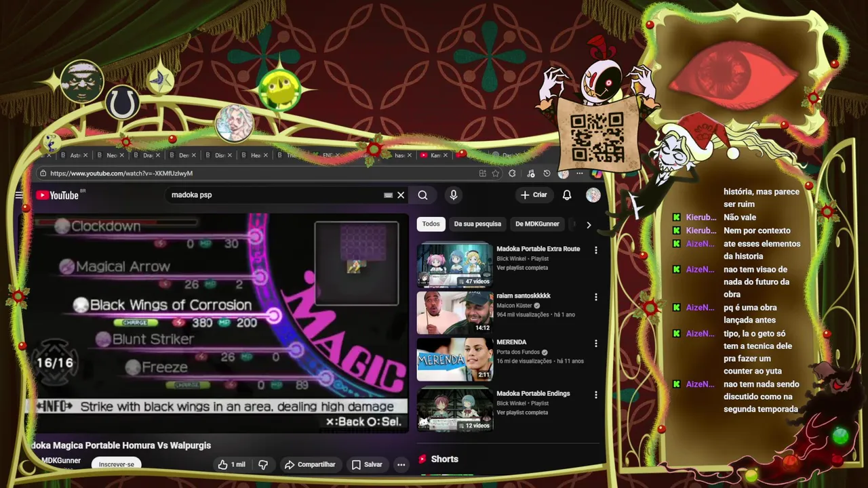Screen dimensions: 868x488
Task: Open Madoka Portable Extra Route playlist thumbnail
Action: click(454, 265)
